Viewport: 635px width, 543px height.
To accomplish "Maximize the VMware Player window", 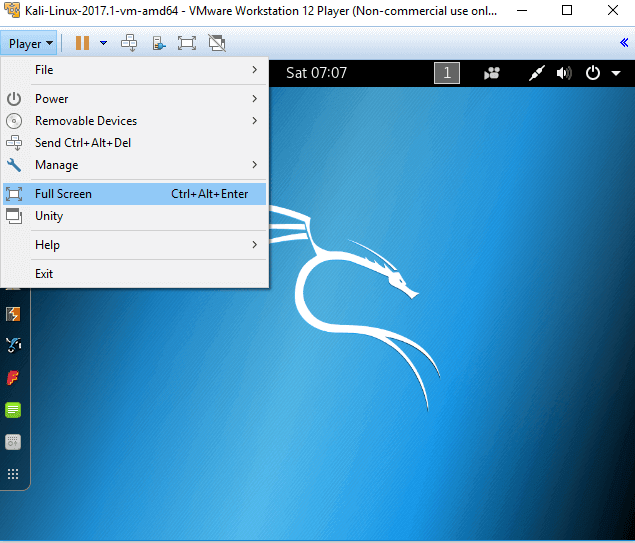I will [567, 10].
